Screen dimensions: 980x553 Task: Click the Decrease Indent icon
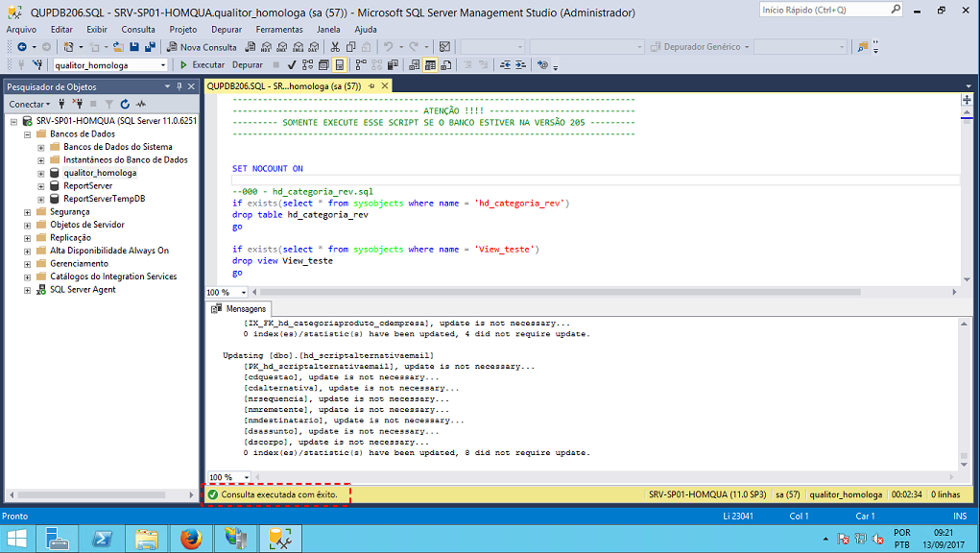505,65
